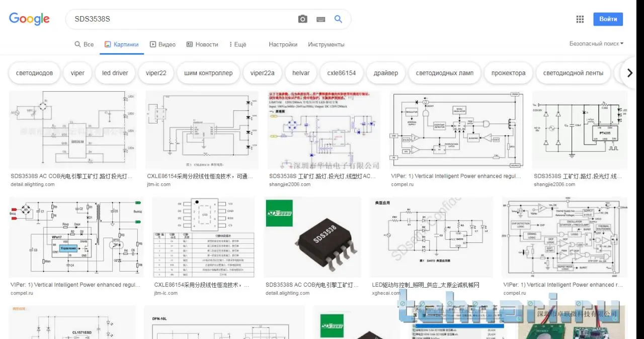Screen dimensions: 644x339
Task: Show more chips with right arrow
Action: click(629, 73)
